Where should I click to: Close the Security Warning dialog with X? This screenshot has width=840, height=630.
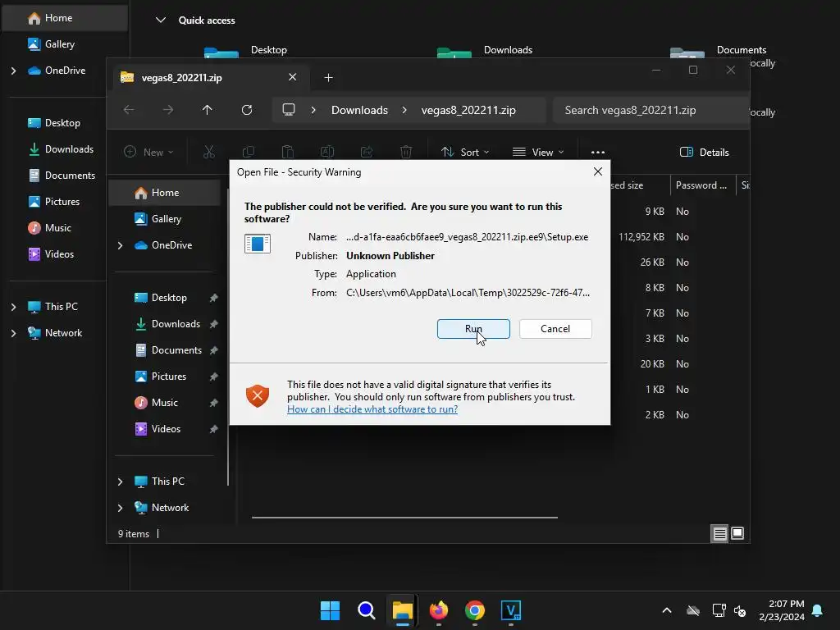point(598,171)
